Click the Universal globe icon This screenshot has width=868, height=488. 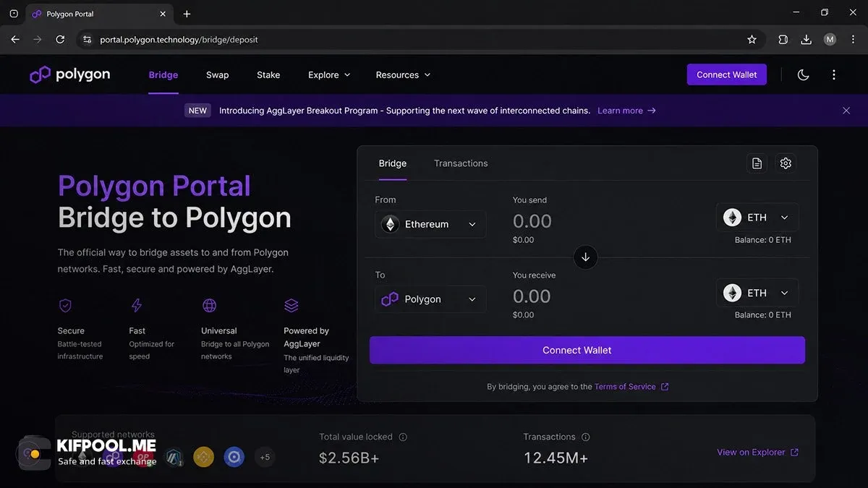[x=209, y=305]
